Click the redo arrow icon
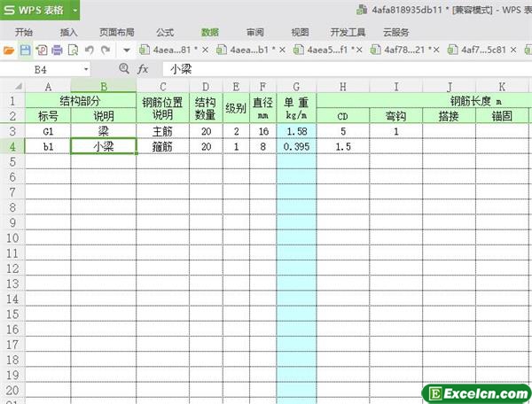The image size is (532, 404). (106, 50)
